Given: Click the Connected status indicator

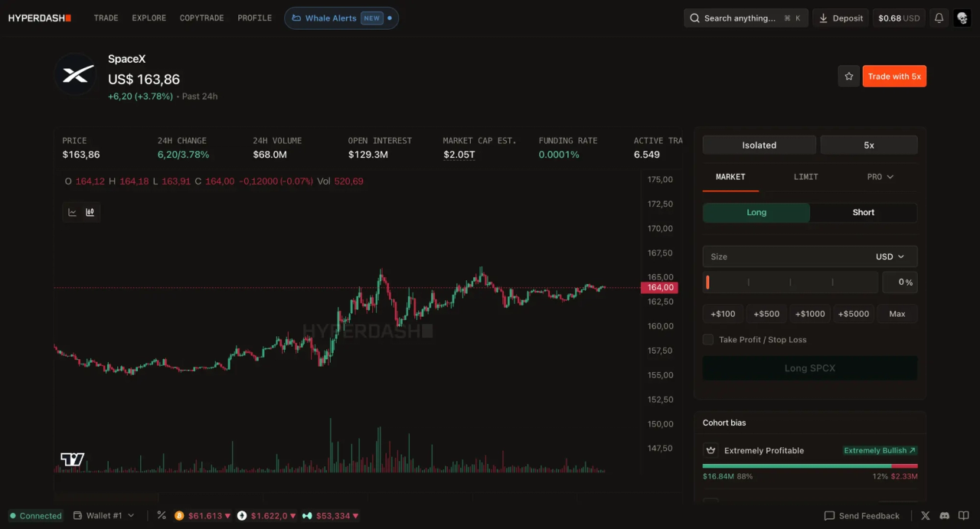Looking at the screenshot, I should [x=36, y=516].
